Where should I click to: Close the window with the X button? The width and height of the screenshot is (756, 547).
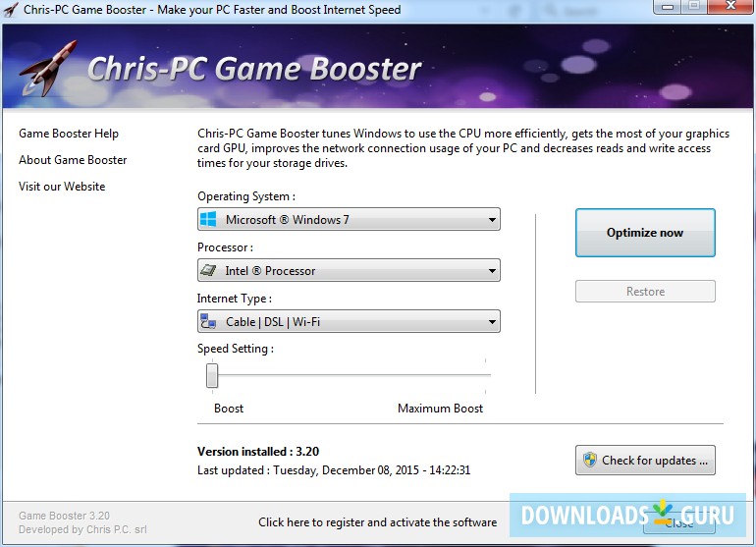730,6
